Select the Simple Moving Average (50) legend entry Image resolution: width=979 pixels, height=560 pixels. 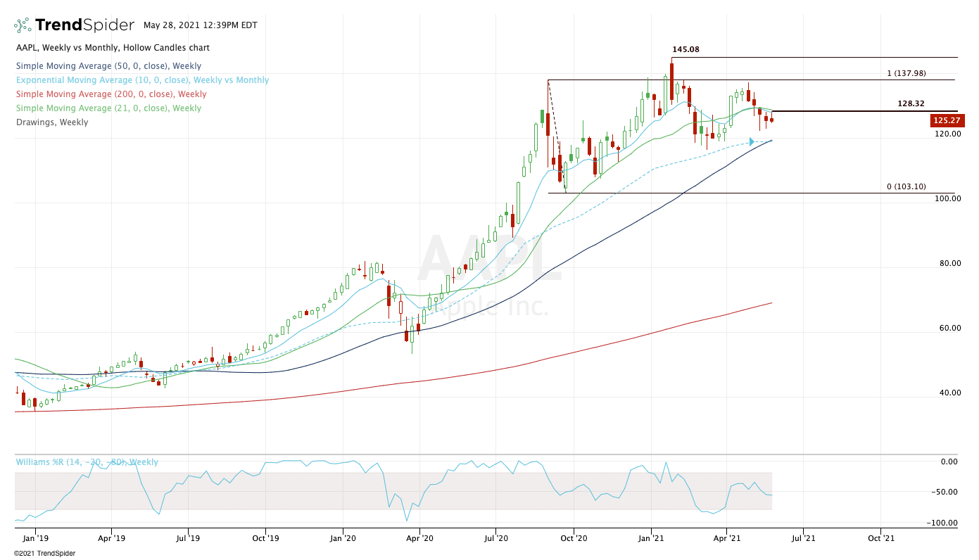(x=108, y=66)
